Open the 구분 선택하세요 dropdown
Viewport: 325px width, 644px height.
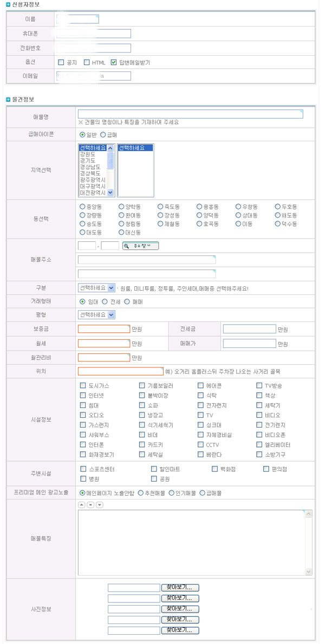pos(96,288)
